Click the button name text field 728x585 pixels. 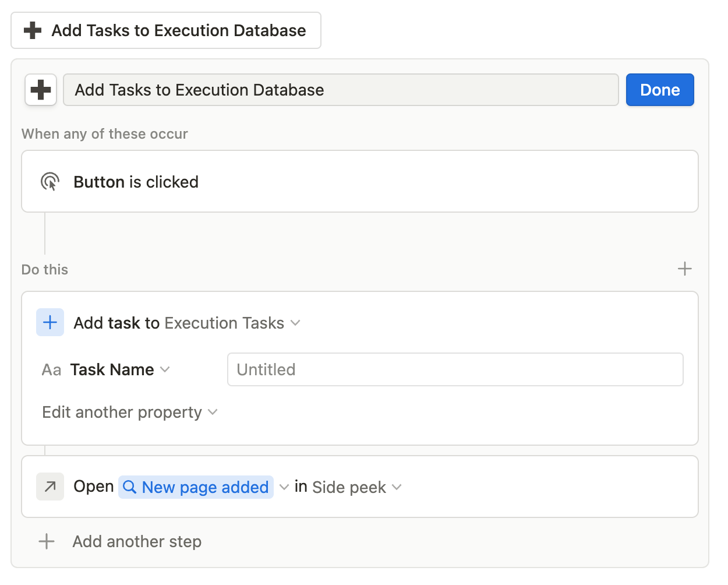click(341, 90)
